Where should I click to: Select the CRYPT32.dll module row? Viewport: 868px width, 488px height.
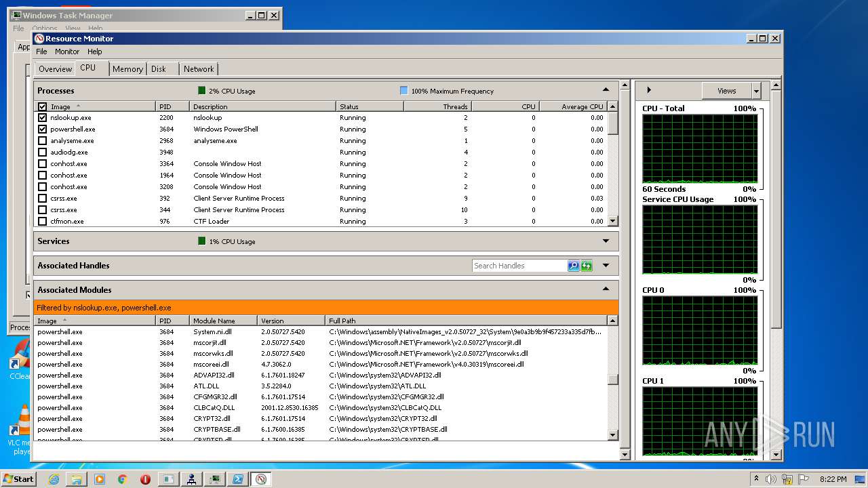click(x=321, y=418)
